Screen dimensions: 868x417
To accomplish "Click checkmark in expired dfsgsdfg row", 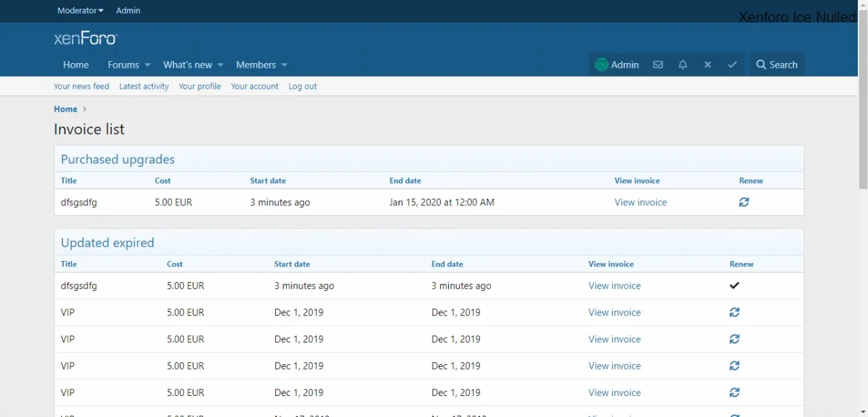I will [734, 285].
